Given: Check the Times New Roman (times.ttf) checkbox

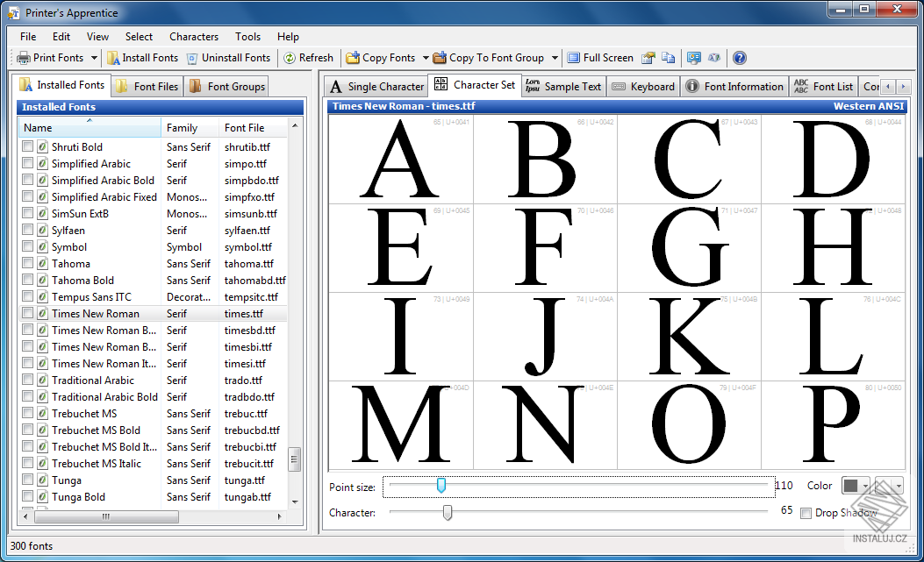Looking at the screenshot, I should click(28, 313).
